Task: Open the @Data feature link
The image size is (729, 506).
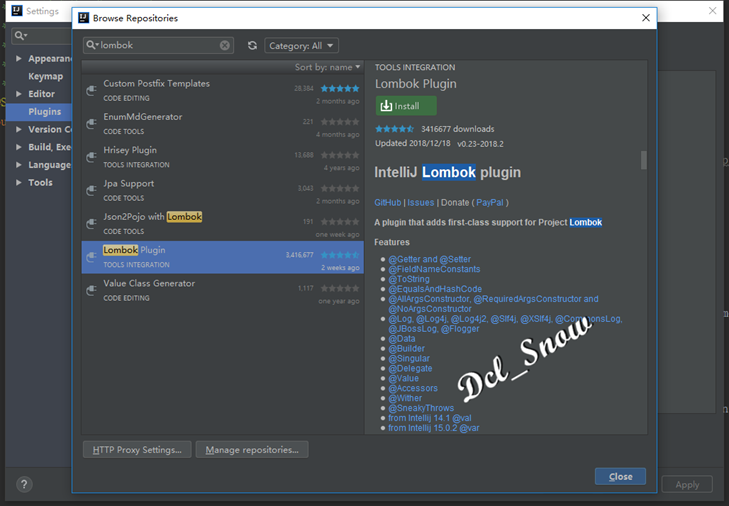Action: pos(402,339)
